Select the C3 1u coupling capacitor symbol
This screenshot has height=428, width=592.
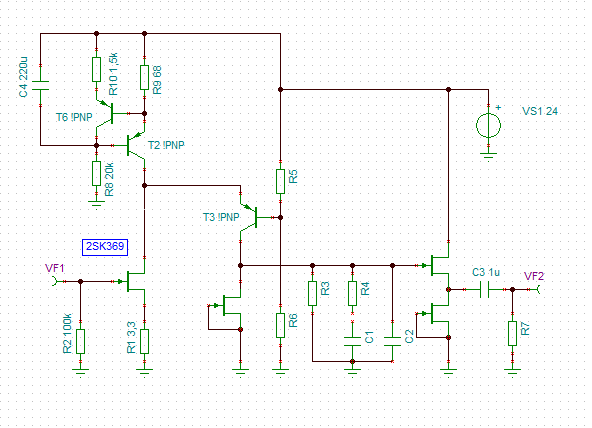(x=484, y=289)
